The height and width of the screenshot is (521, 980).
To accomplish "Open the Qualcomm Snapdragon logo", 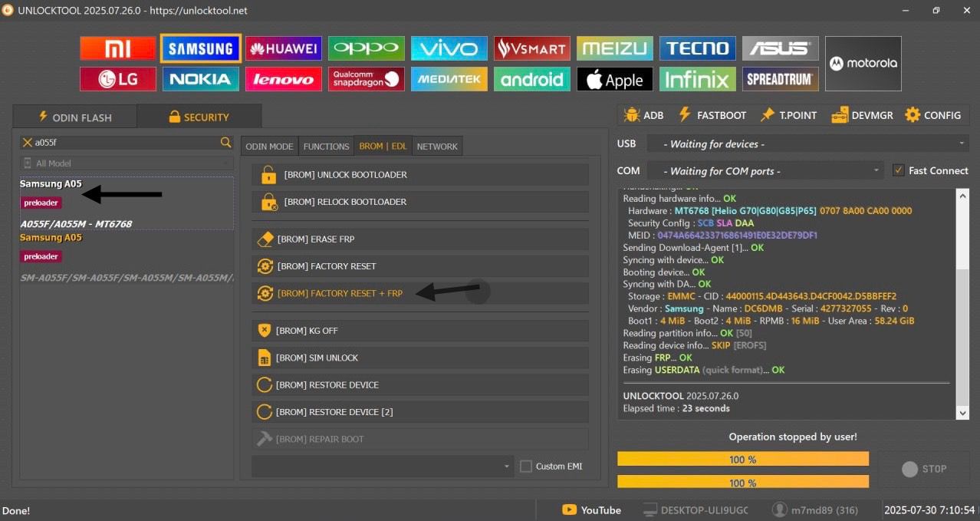I will point(367,79).
